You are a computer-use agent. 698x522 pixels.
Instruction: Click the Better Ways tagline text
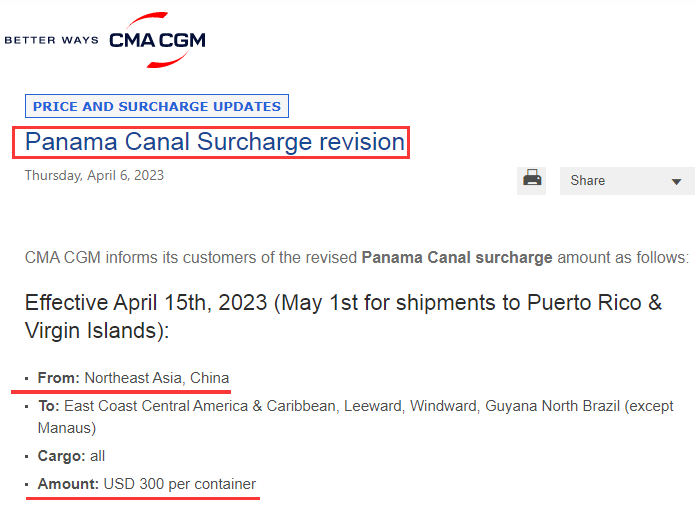pyautogui.click(x=51, y=40)
